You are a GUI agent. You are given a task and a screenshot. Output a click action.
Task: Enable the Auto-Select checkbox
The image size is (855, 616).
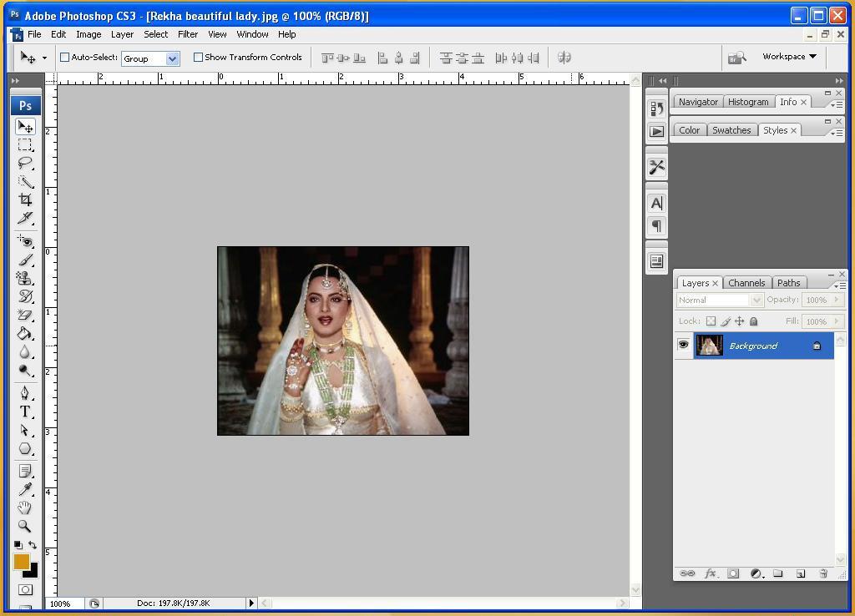click(65, 58)
